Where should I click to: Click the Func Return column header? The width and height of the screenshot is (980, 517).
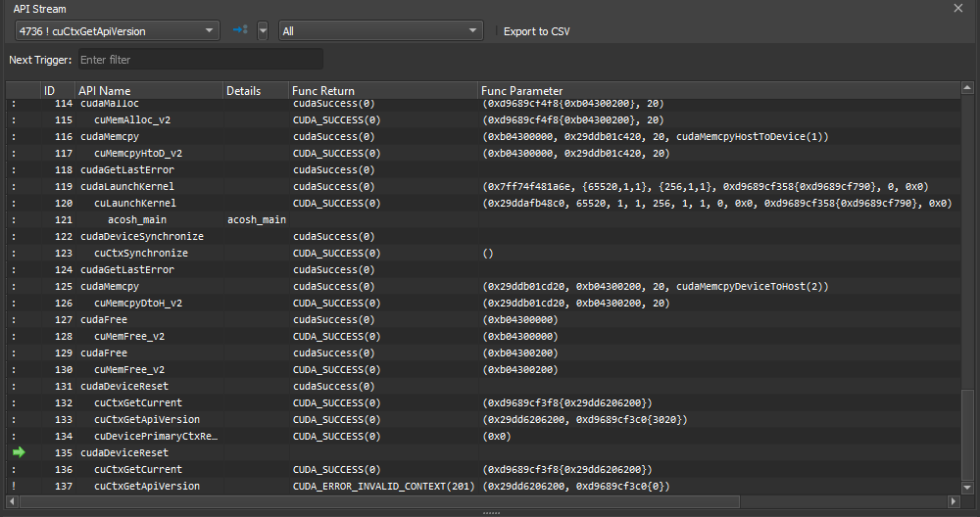click(x=323, y=91)
